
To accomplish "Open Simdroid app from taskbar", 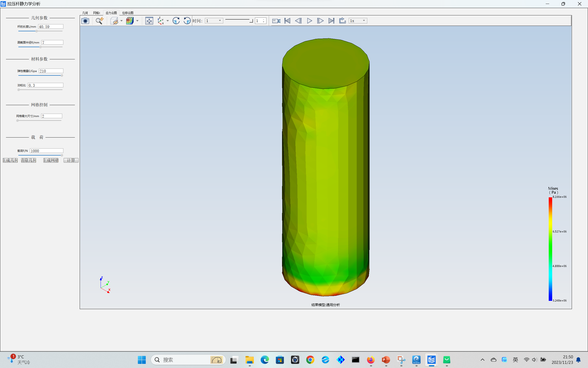I will point(416,360).
